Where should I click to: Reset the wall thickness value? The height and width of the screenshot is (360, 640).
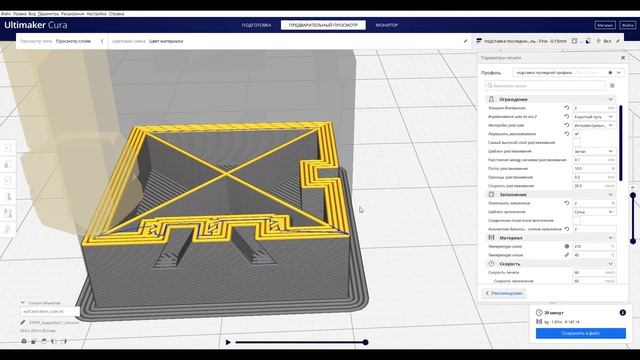tap(567, 108)
